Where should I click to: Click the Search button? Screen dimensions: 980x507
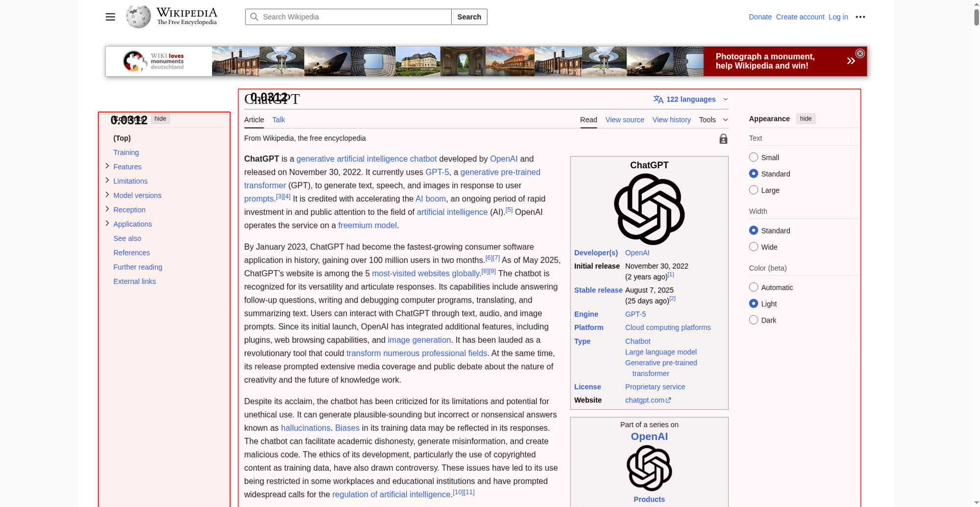pyautogui.click(x=469, y=17)
